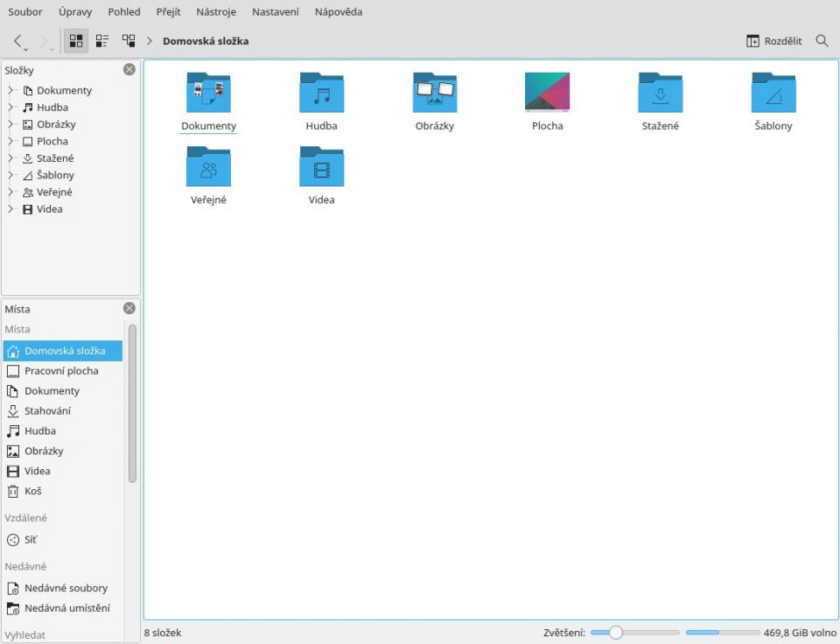This screenshot has width=840, height=644.
Task: Click the free disk space bar
Action: click(723, 633)
